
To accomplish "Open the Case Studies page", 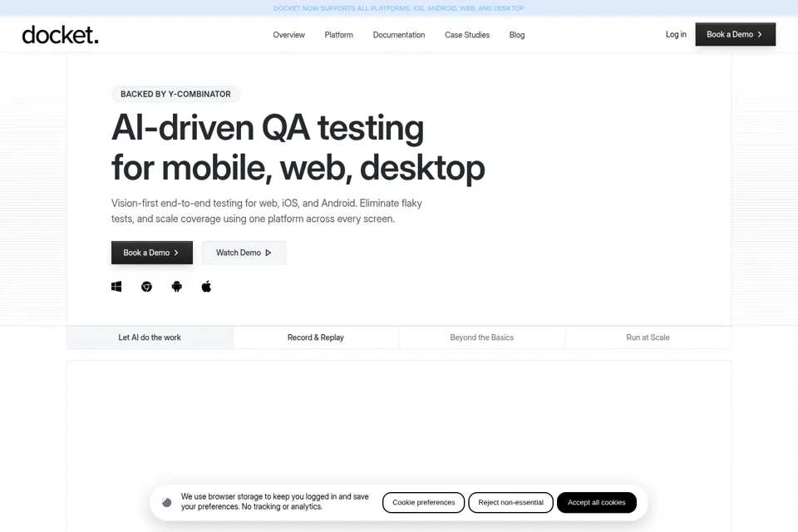I will [467, 35].
